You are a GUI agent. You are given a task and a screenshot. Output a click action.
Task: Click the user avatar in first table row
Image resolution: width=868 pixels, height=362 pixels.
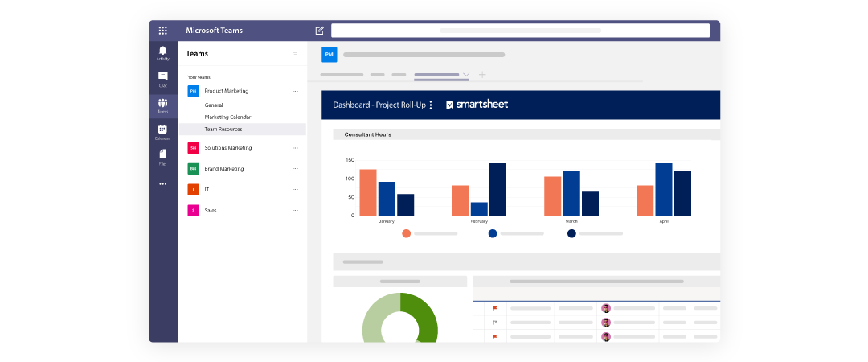606,308
